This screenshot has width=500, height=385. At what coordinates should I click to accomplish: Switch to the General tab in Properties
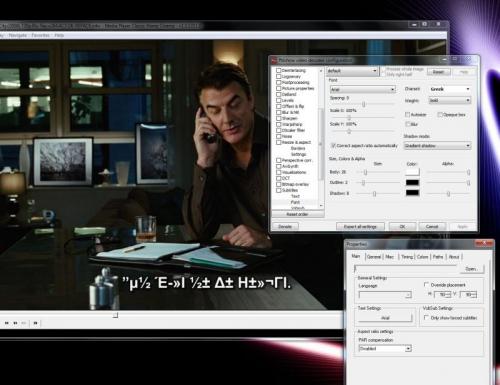[374, 257]
